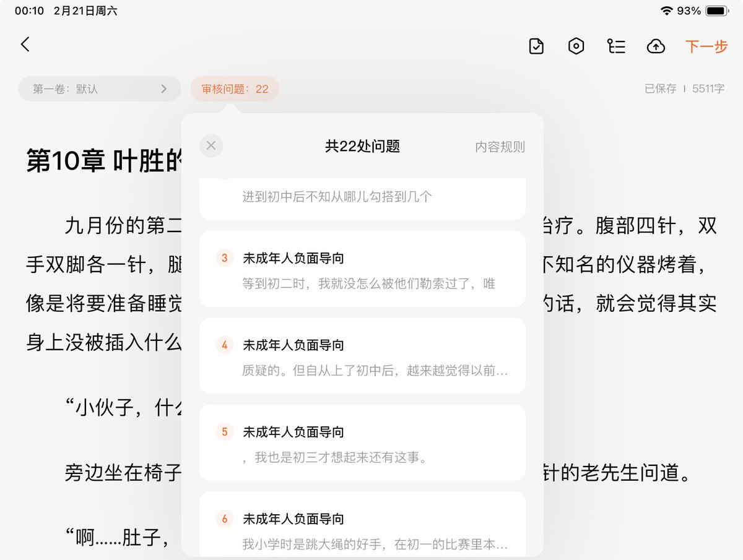Click the body text 针的老先生问道
This screenshot has height=560, width=743.
617,473
